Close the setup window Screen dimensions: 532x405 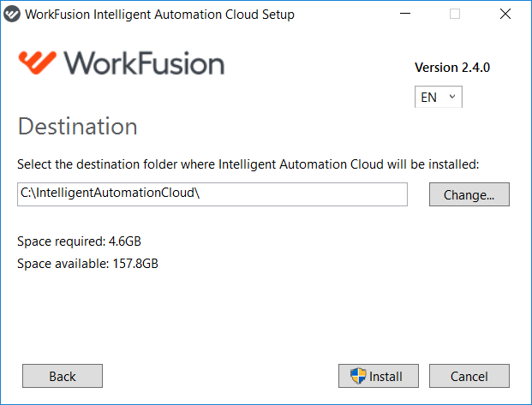click(x=505, y=14)
